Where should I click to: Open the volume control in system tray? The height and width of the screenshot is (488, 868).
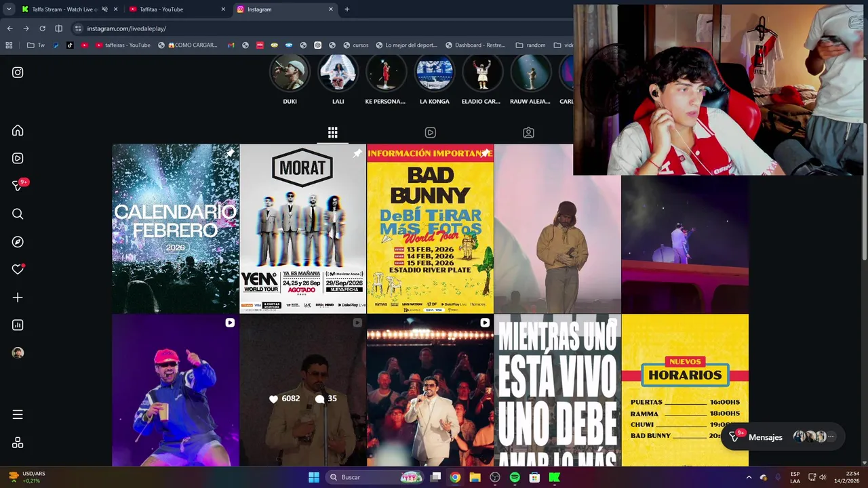pos(823,477)
